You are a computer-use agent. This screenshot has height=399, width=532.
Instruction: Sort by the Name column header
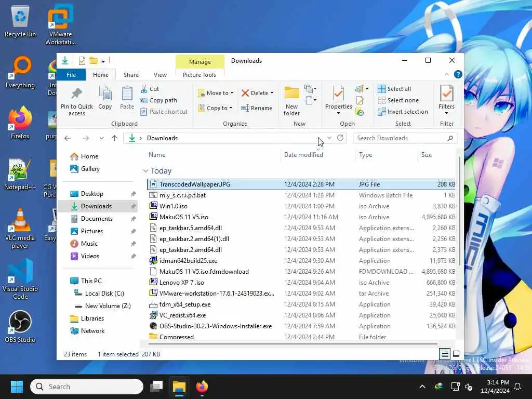click(157, 155)
